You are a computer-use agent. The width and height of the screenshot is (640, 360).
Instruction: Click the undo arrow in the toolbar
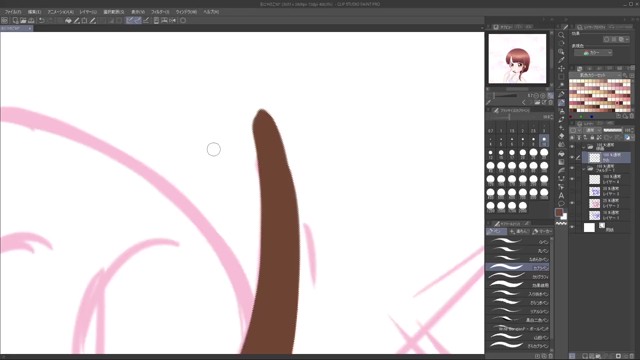(x=42, y=20)
